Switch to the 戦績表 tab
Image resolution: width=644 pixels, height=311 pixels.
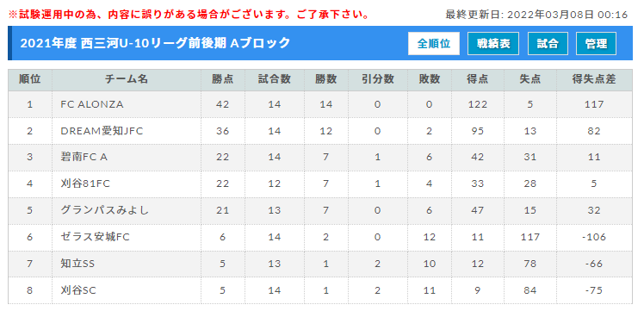[x=493, y=44]
